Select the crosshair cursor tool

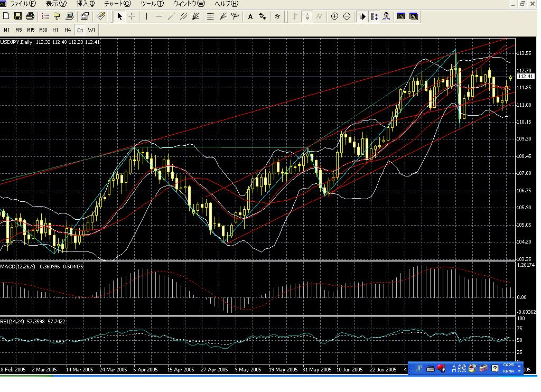[132, 16]
